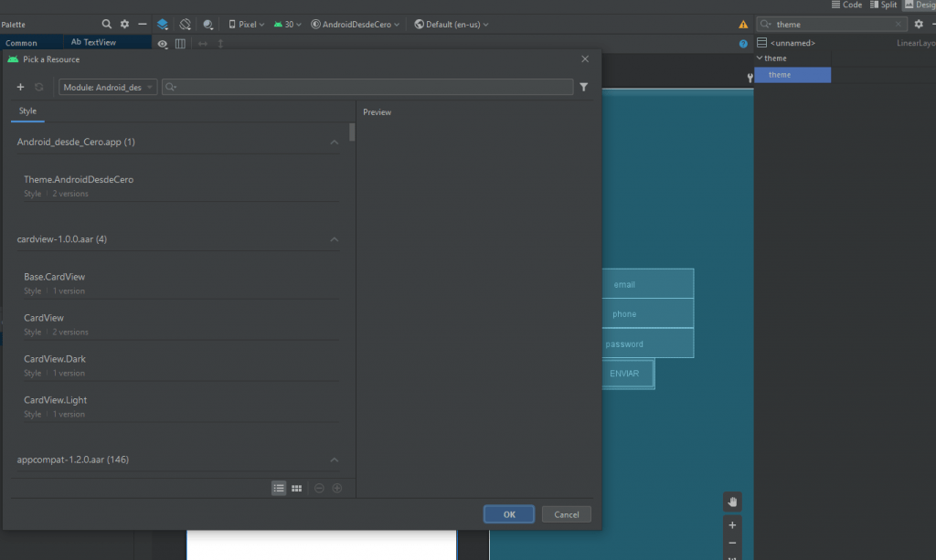This screenshot has height=560, width=936.
Task: Zoom in resource thumbnails
Action: 337,488
